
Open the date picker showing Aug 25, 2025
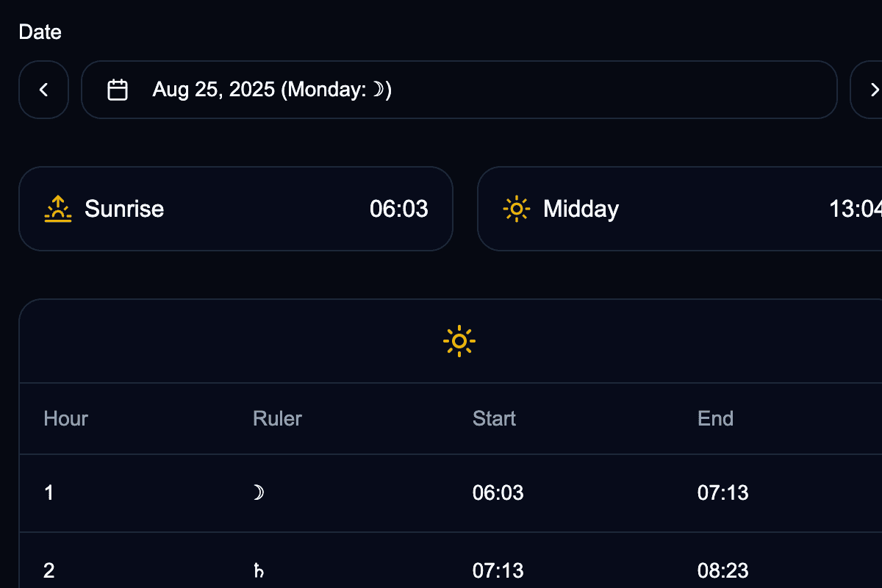pyautogui.click(x=459, y=90)
